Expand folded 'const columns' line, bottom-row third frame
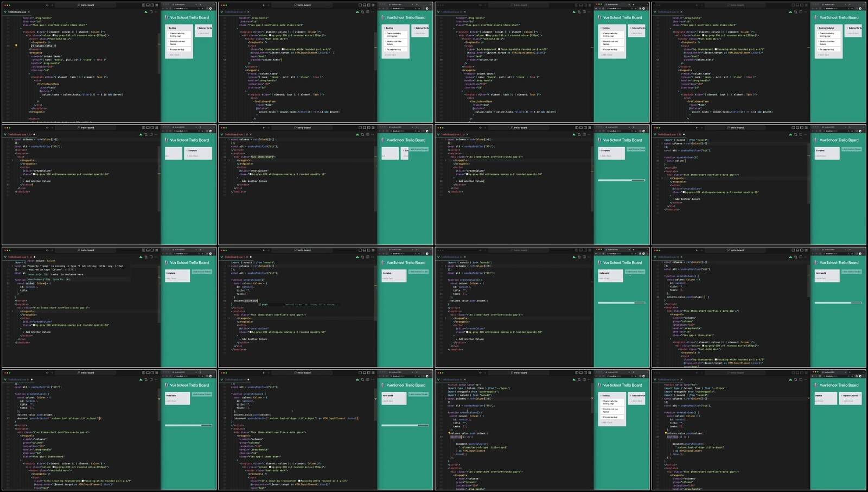868x492 pixels. pyautogui.click(x=446, y=399)
